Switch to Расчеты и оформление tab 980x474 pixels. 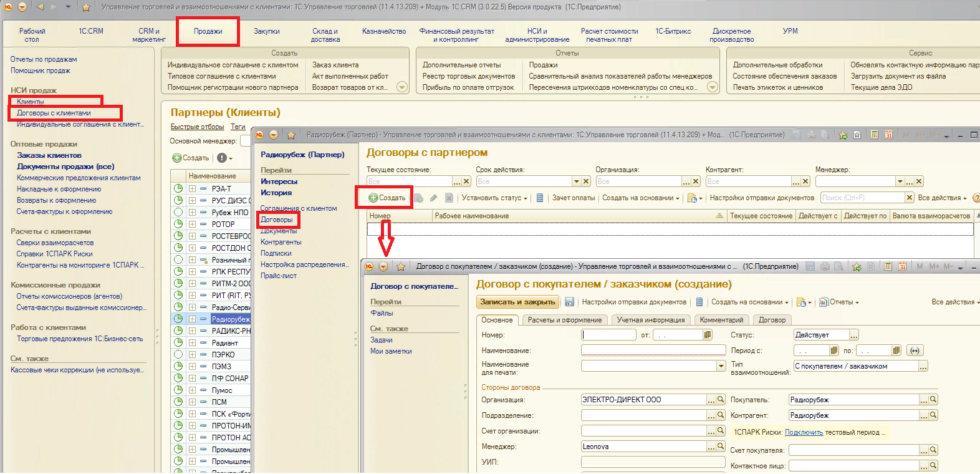(x=564, y=320)
